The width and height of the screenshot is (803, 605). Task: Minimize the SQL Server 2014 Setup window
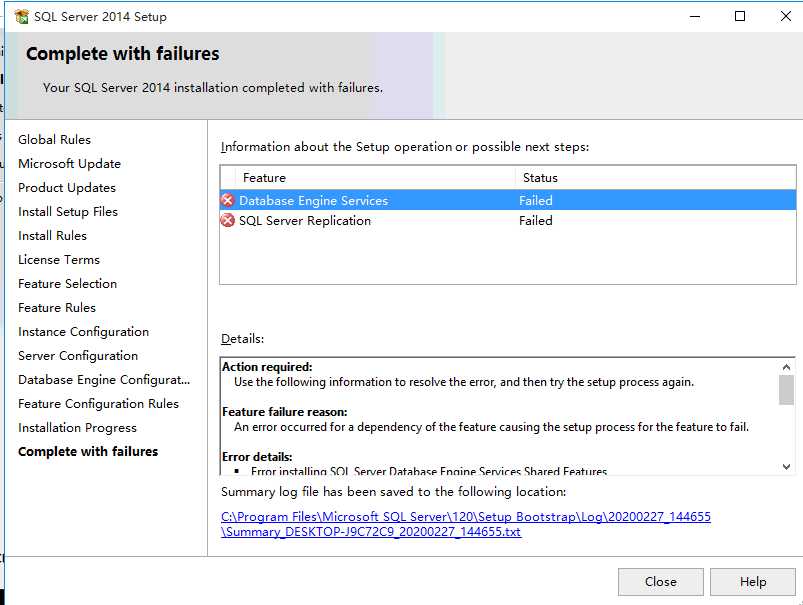(694, 16)
